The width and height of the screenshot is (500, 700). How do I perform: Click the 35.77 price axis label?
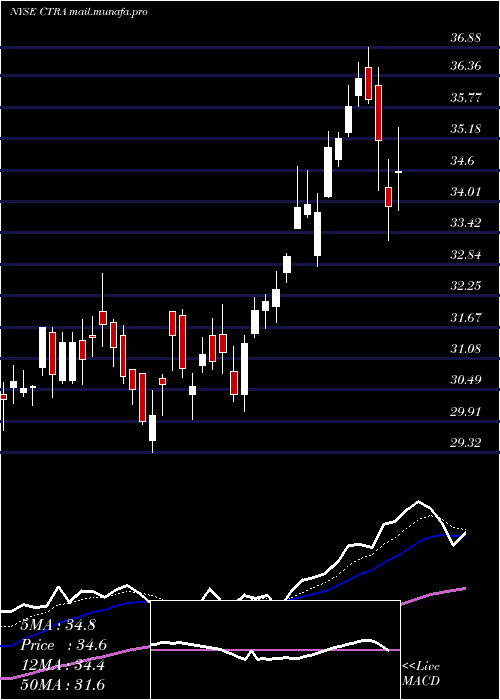click(x=465, y=98)
